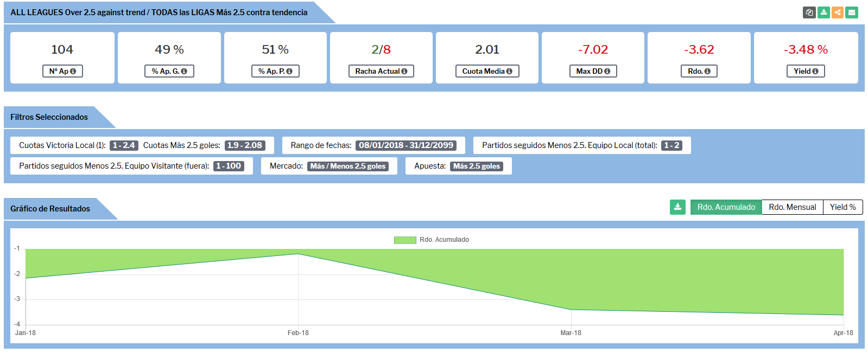Click the Más 2.5 goles bet badge
Viewport: 868px width, 353px height.
[x=477, y=166]
